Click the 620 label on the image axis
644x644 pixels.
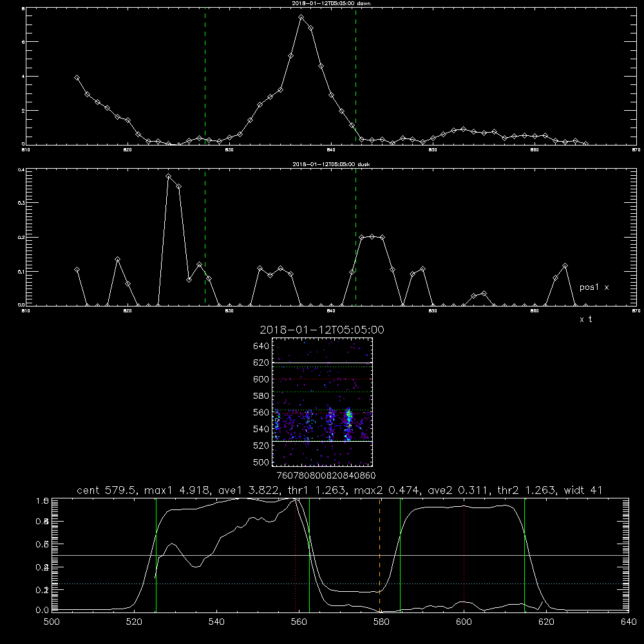261,363
